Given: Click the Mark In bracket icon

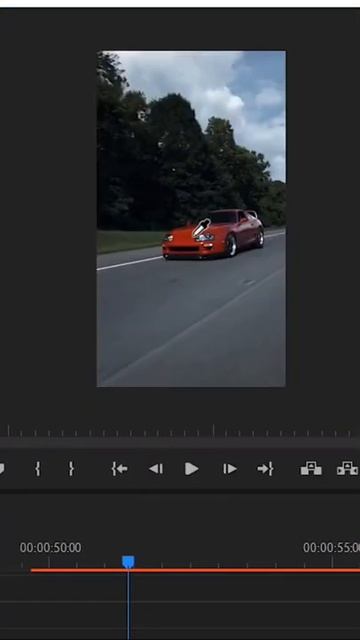Looking at the screenshot, I should pyautogui.click(x=38, y=469).
